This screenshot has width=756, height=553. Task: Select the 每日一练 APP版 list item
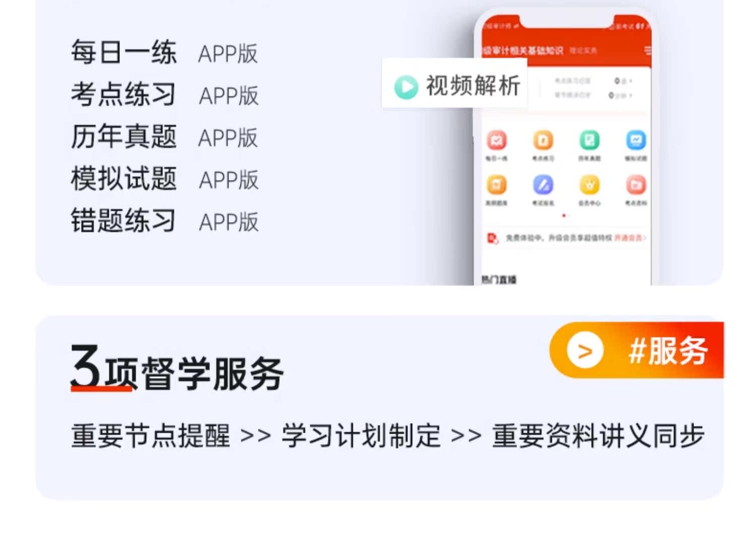pos(164,52)
